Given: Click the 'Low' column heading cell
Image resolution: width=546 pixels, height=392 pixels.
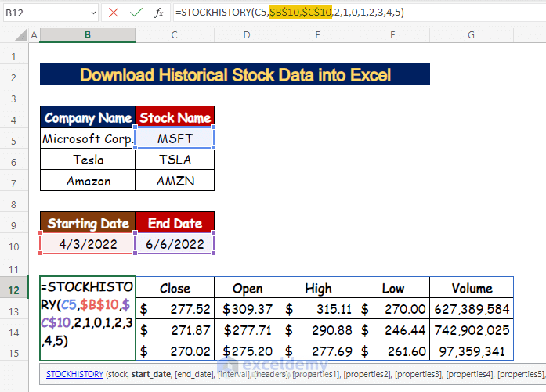Looking at the screenshot, I should tap(392, 288).
